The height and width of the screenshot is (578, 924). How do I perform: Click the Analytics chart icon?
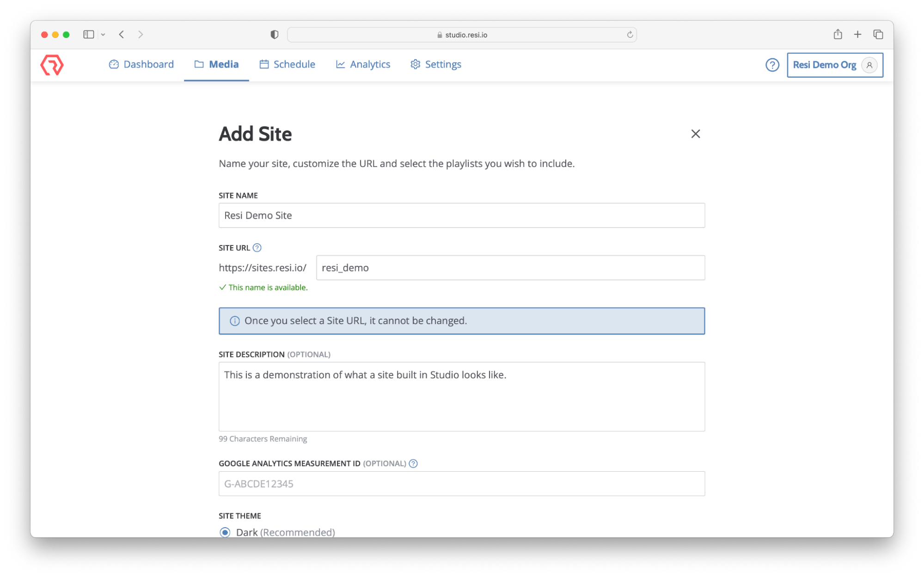(340, 64)
